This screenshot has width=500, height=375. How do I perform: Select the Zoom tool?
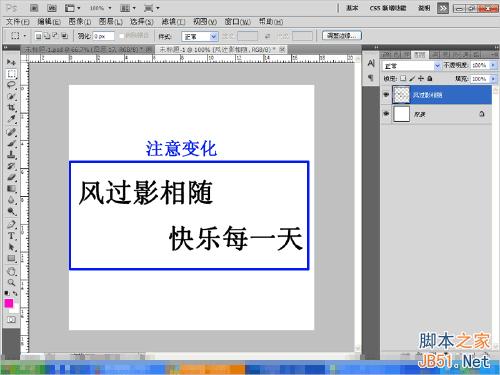(11, 283)
